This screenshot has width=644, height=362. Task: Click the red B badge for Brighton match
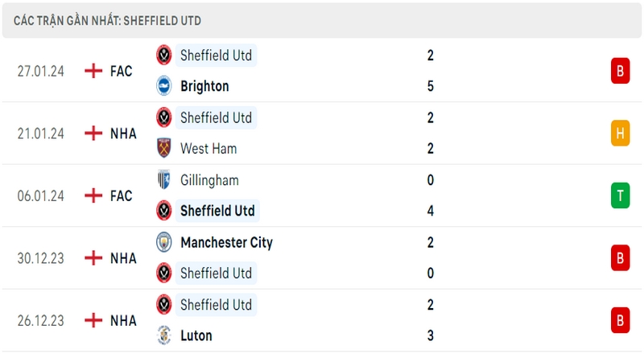coord(620,71)
